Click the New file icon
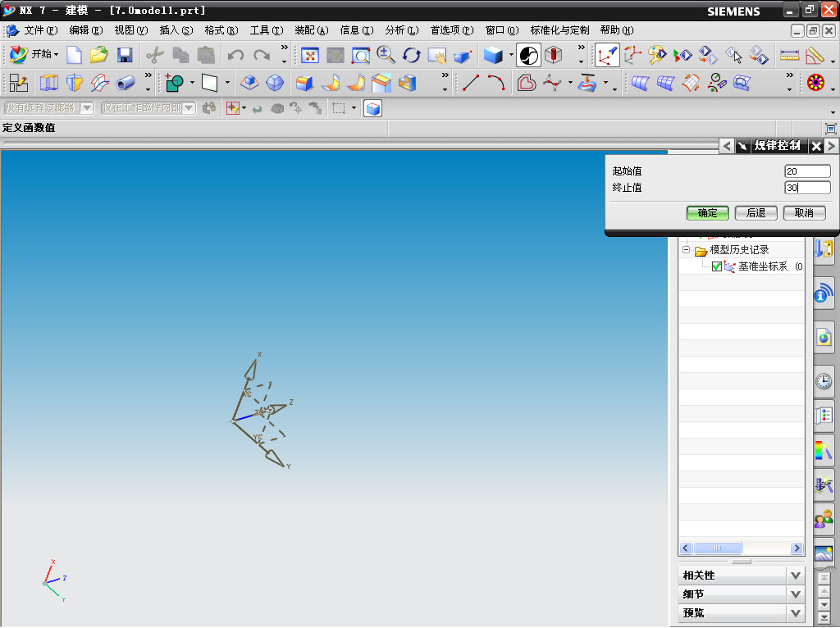Viewport: 840px width, 628px height. [74, 55]
